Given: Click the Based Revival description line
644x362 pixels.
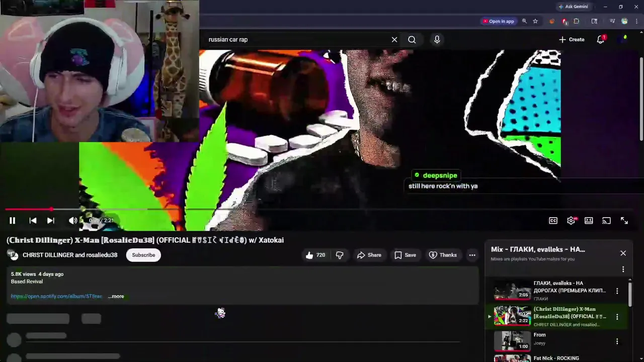Looking at the screenshot, I should coord(27,282).
